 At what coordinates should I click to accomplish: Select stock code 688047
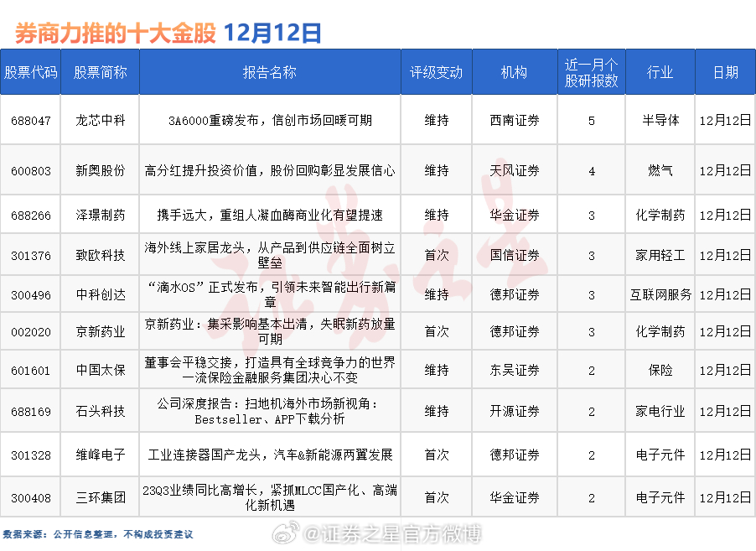(31, 121)
